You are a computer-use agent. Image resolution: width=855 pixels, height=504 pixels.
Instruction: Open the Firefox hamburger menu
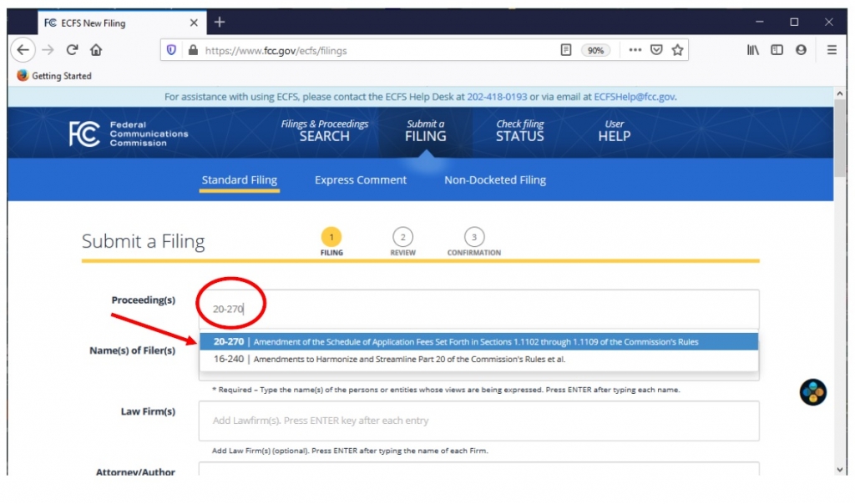coord(831,50)
